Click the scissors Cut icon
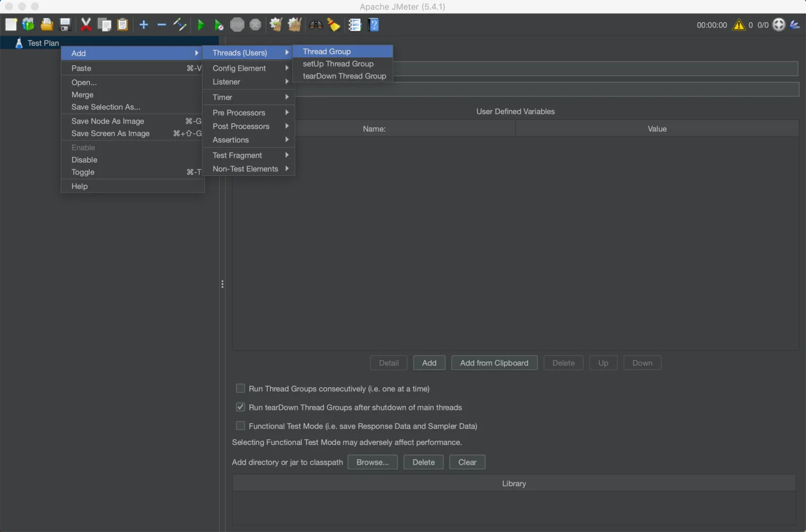 (x=86, y=25)
